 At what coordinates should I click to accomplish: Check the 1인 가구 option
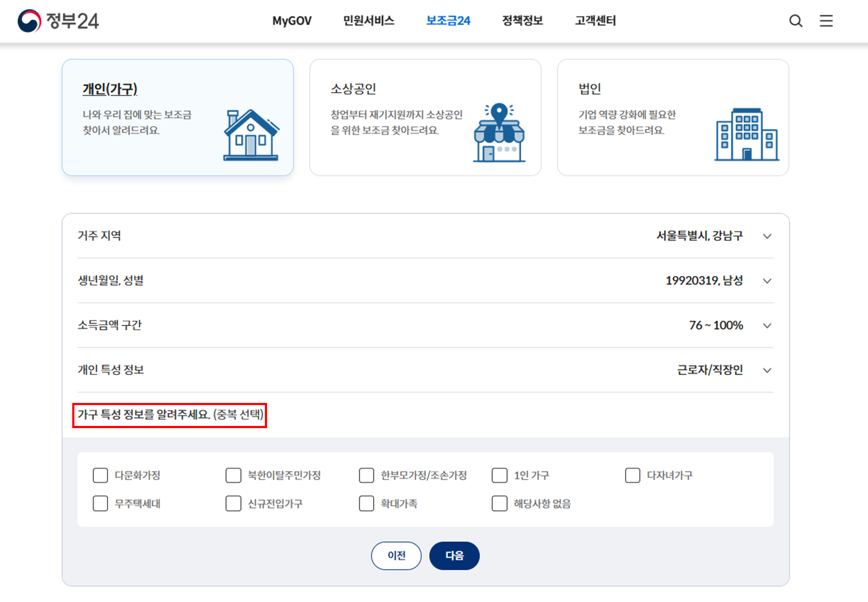499,475
